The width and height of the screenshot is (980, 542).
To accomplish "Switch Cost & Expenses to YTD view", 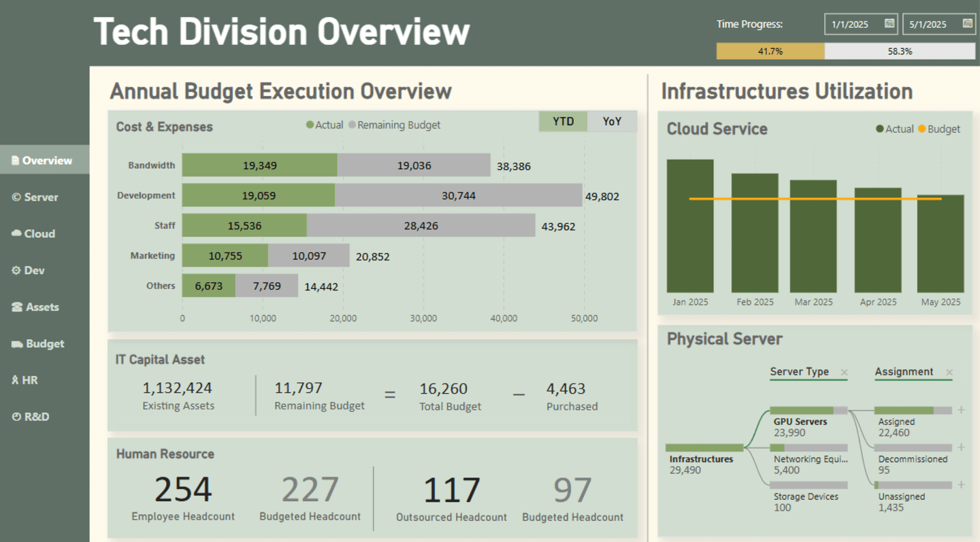I will tap(563, 122).
